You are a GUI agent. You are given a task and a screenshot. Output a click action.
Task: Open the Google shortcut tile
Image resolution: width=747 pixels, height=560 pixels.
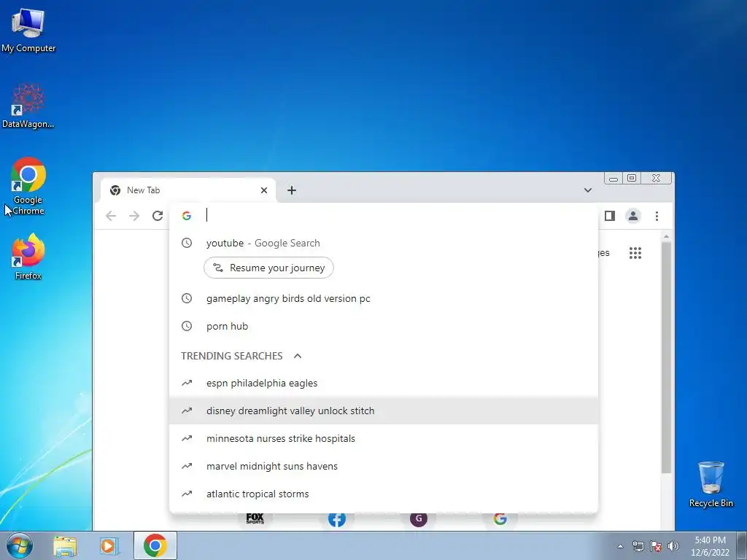500,519
